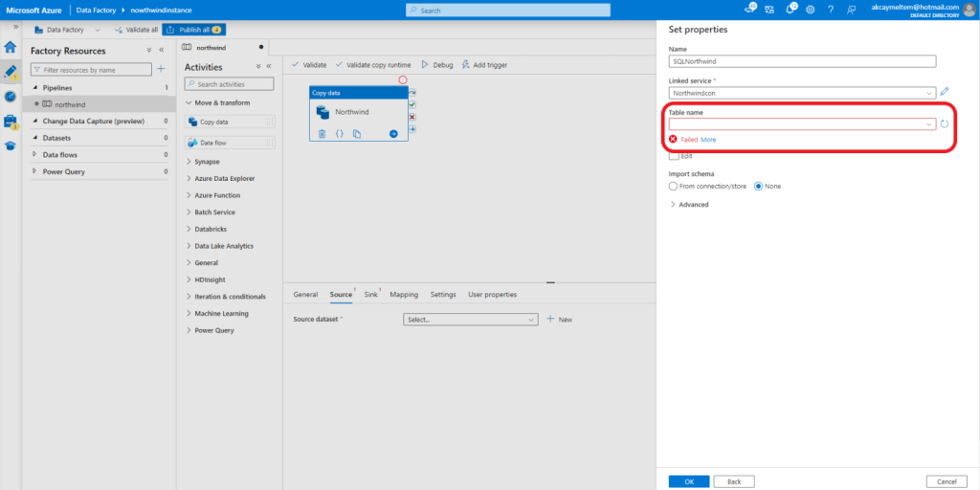This screenshot has height=490, width=980.
Task: Expand the Synapse activities group
Action: 207,162
